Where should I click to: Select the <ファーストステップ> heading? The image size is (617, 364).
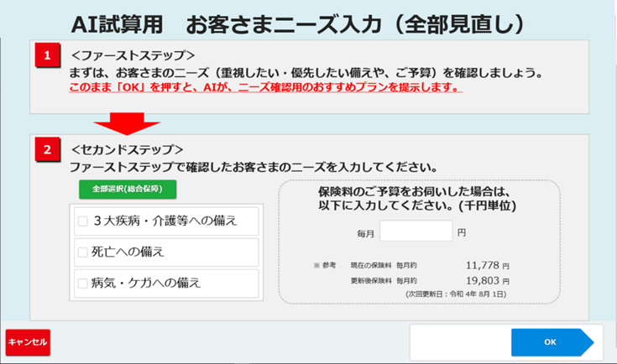tap(134, 56)
